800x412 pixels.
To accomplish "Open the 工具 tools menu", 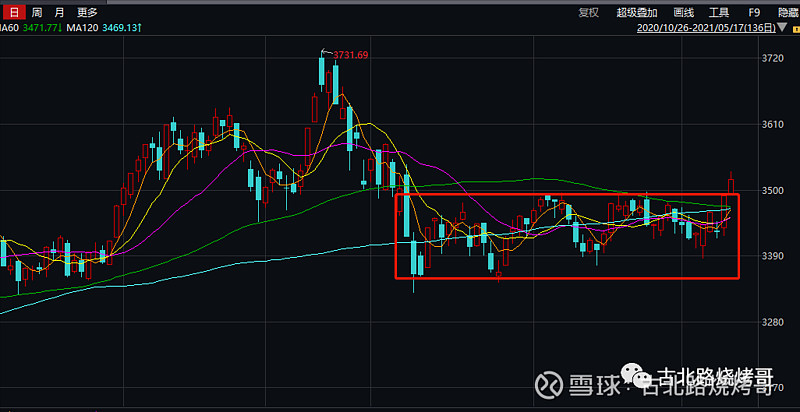I will click(719, 13).
